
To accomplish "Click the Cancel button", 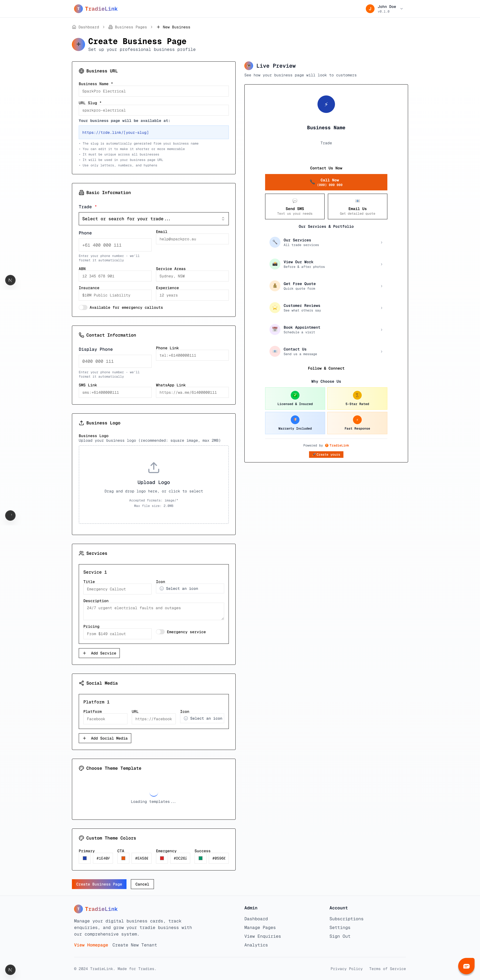I will pyautogui.click(x=142, y=884).
